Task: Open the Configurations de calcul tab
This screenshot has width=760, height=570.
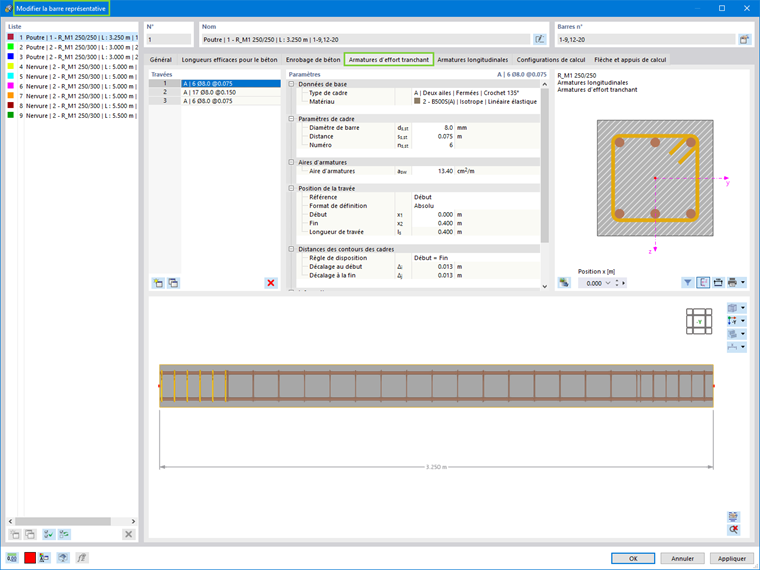Action: pyautogui.click(x=551, y=60)
